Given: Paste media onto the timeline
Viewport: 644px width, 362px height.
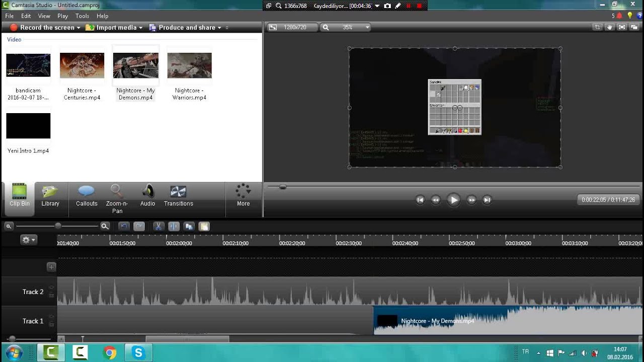Looking at the screenshot, I should [204, 226].
